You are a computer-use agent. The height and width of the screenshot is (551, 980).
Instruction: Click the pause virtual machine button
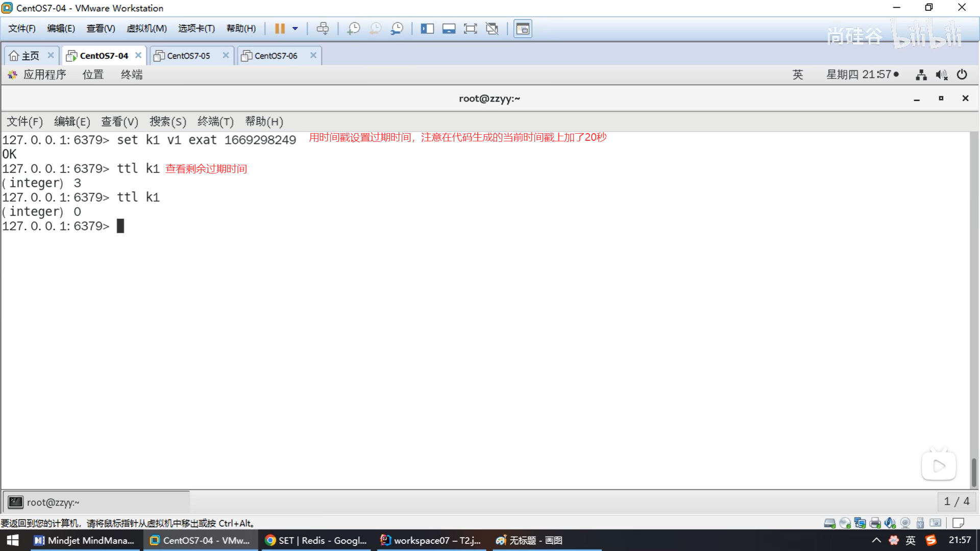(279, 29)
